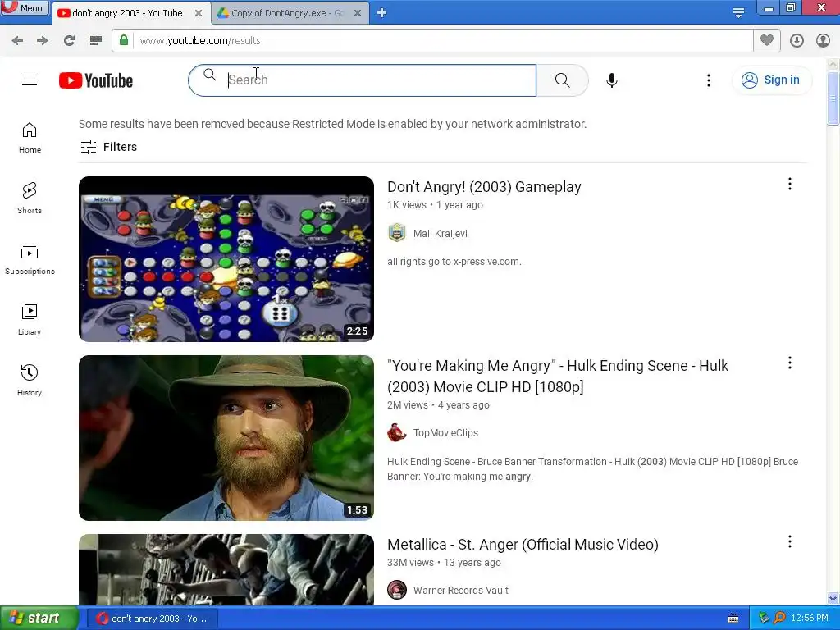This screenshot has width=840, height=630.
Task: Reload the page with the refresh icon
Action: pos(69,41)
